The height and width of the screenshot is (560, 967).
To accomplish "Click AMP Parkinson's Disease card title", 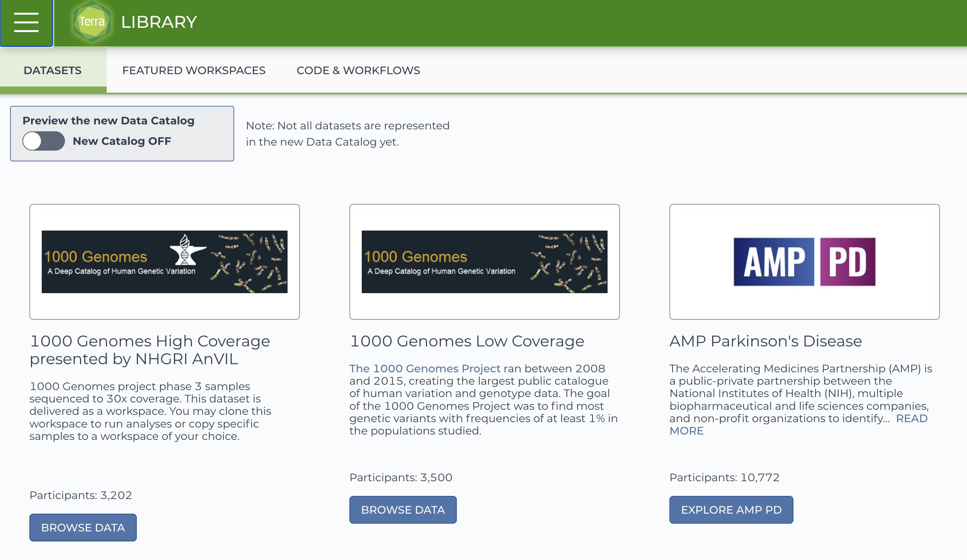I will point(765,341).
